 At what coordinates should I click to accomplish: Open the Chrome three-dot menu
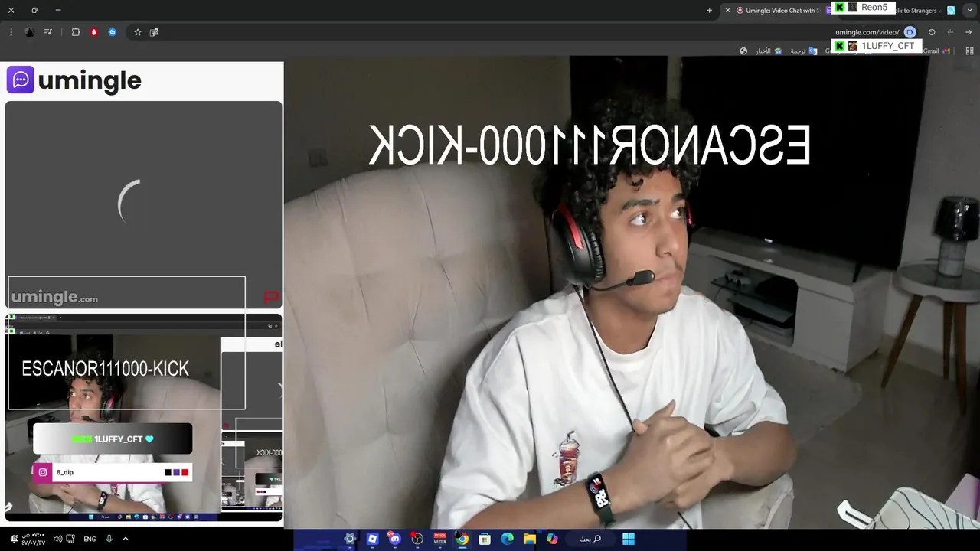point(11,32)
